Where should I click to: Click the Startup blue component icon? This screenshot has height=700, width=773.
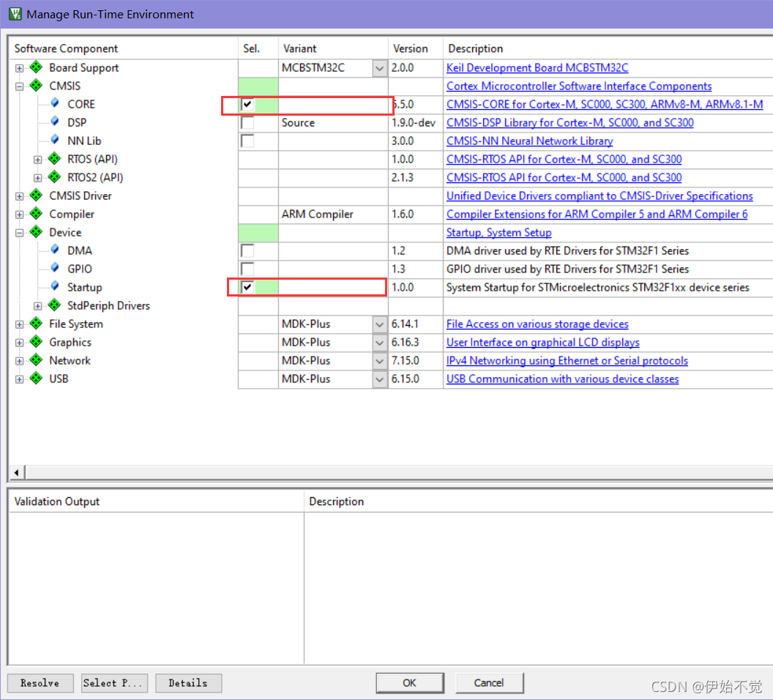(x=55, y=286)
